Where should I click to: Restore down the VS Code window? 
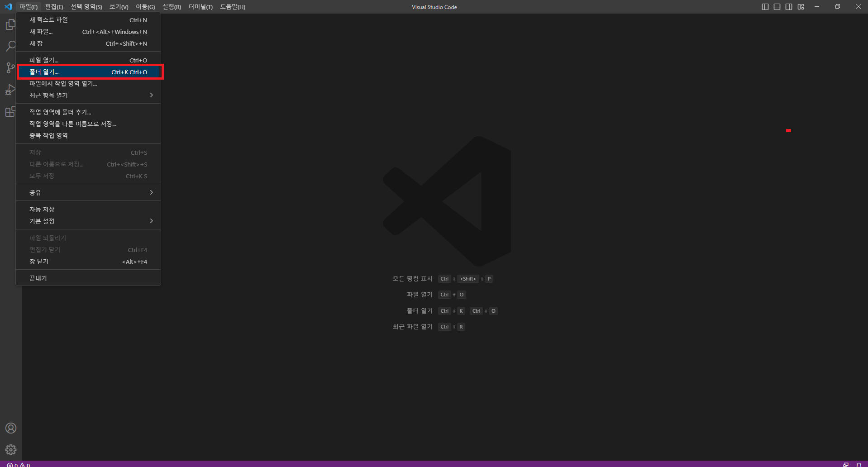[838, 7]
